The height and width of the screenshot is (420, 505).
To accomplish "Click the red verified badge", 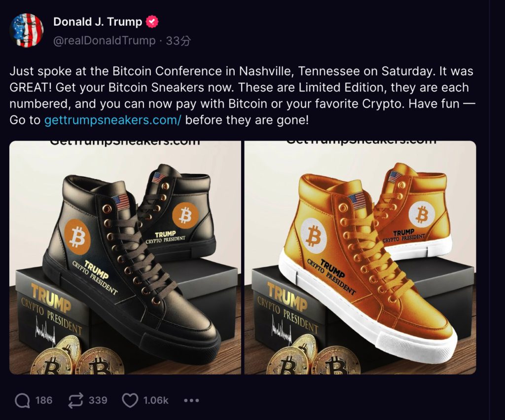I will tap(153, 22).
